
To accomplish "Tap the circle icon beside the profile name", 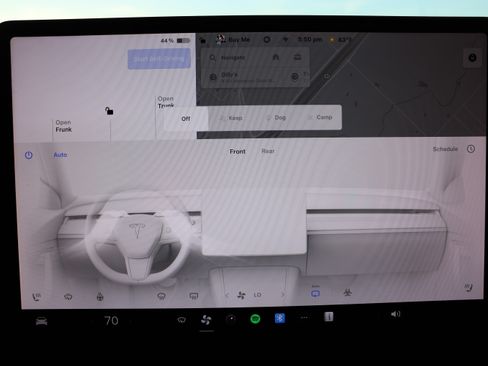I will (x=267, y=39).
